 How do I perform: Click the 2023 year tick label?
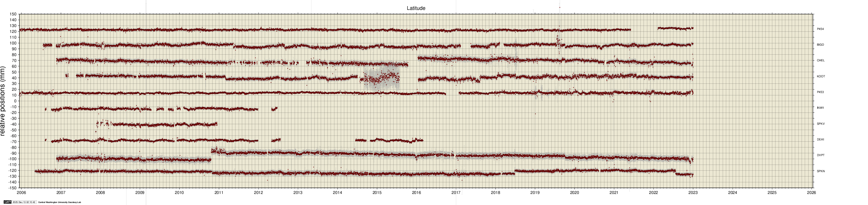point(693,193)
